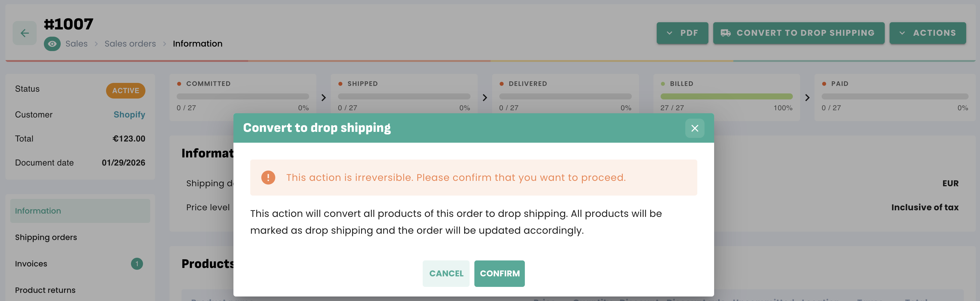Open the Shopify customer link

[129, 114]
